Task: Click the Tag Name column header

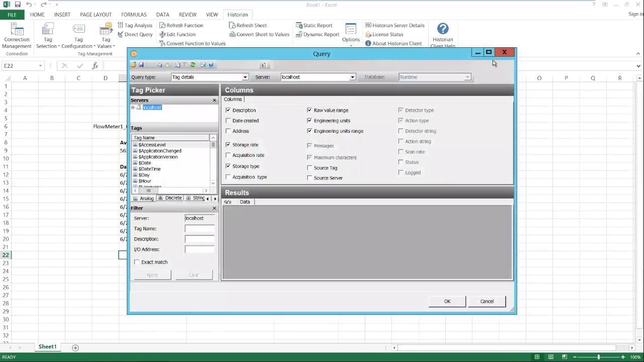Action: point(171,138)
